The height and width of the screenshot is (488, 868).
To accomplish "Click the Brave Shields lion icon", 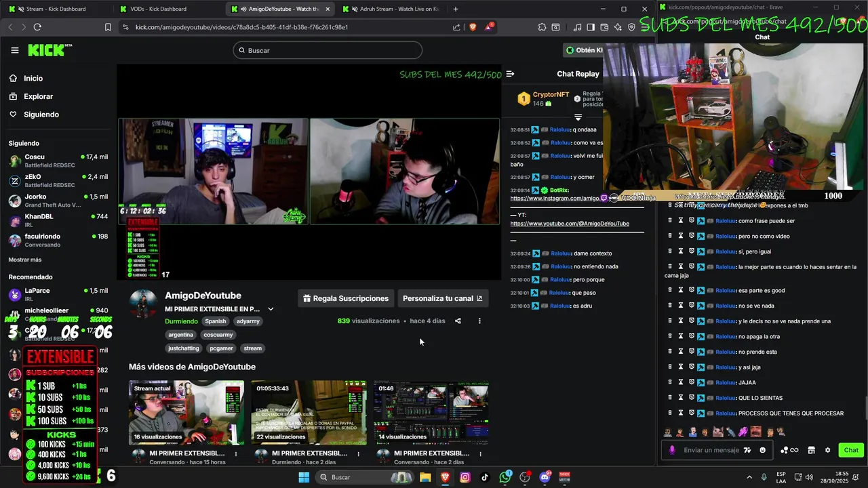I will (x=473, y=27).
